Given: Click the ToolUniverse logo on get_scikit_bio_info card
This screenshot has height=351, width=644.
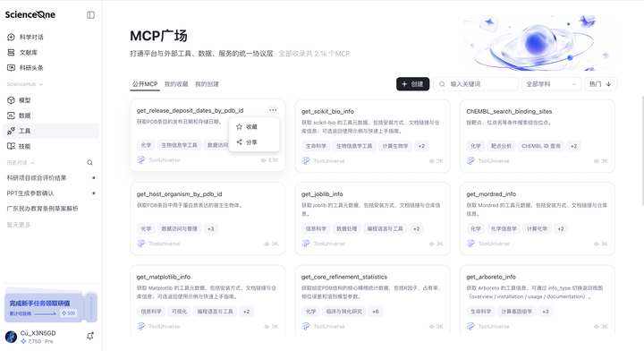Looking at the screenshot, I should (306, 160).
